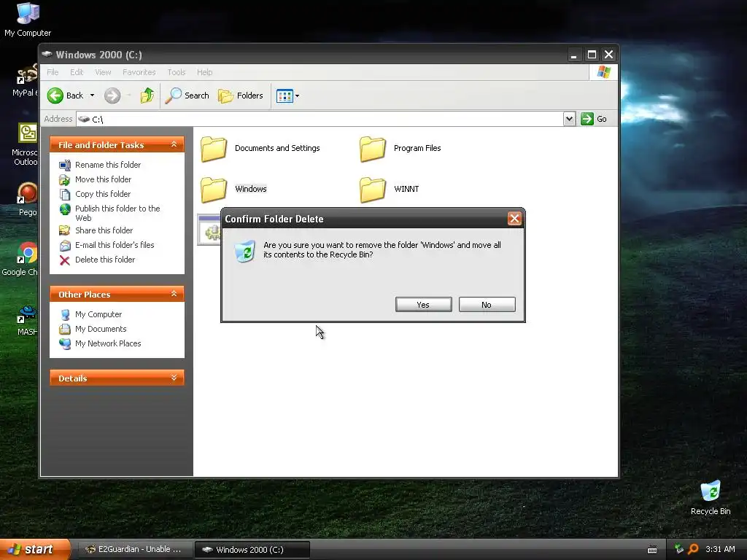This screenshot has height=560, width=747.
Task: Open My Network Places link
Action: [108, 343]
